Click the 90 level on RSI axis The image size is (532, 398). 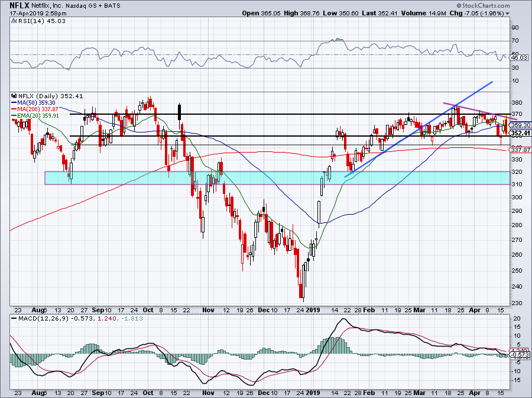pos(515,27)
